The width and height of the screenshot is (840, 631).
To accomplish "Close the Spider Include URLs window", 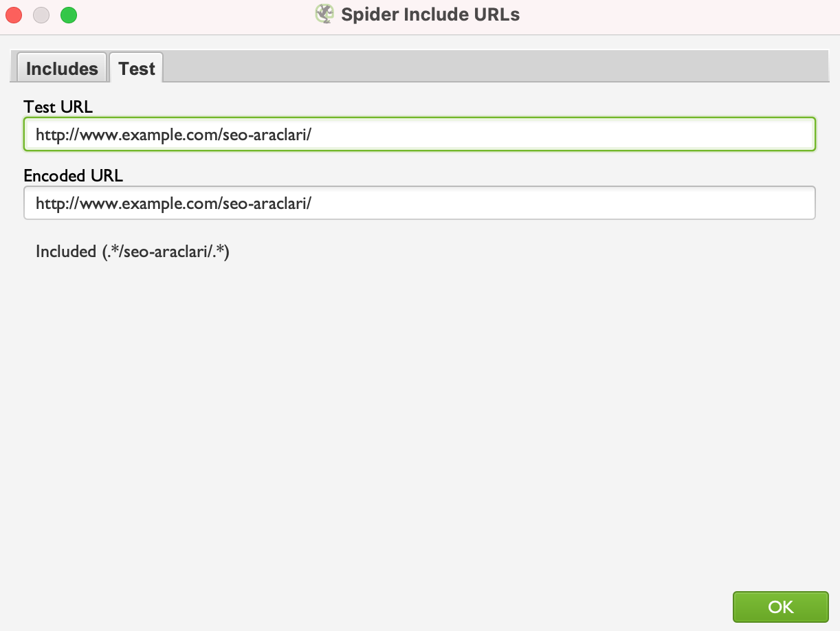I will [14, 15].
